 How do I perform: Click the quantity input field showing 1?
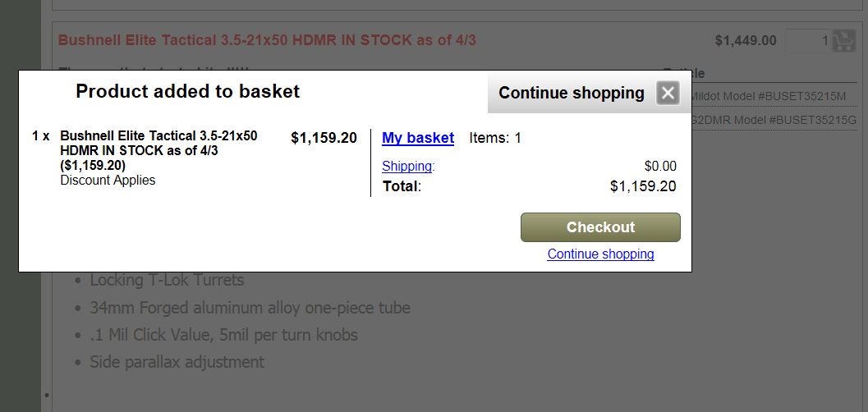tap(807, 41)
